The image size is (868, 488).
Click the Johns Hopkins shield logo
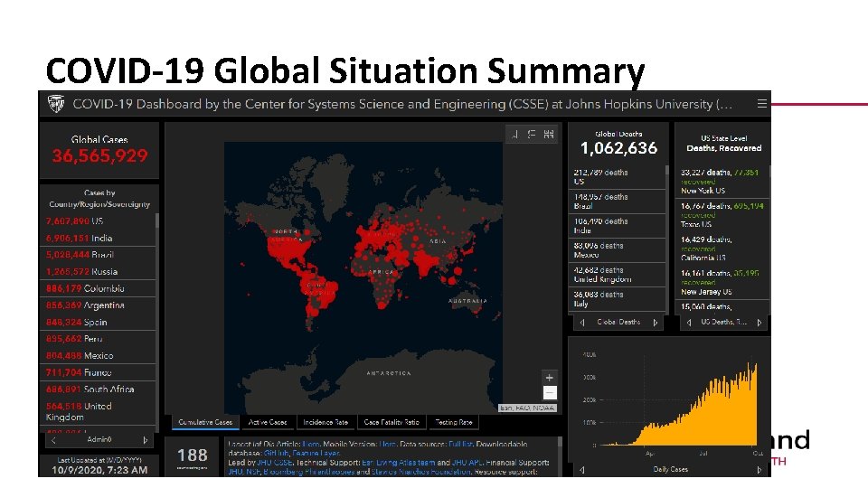56,103
